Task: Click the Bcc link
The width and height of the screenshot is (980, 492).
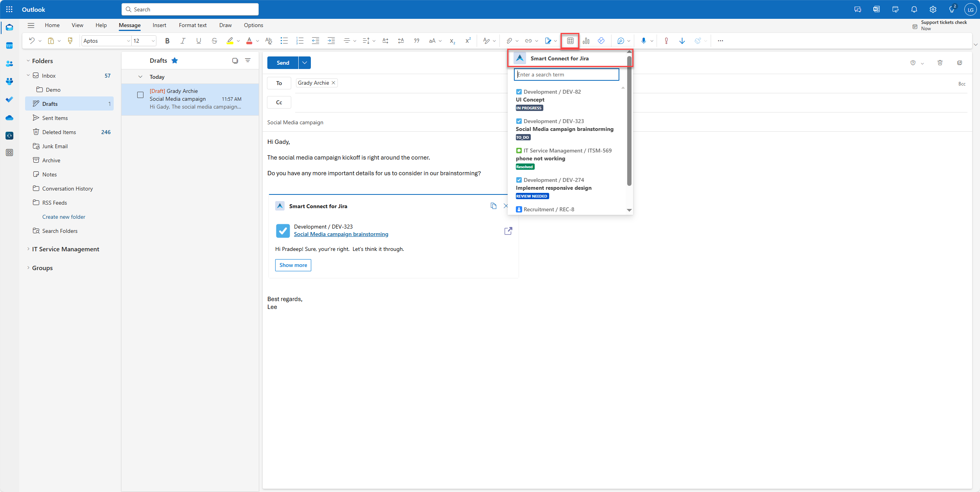Action: tap(962, 84)
